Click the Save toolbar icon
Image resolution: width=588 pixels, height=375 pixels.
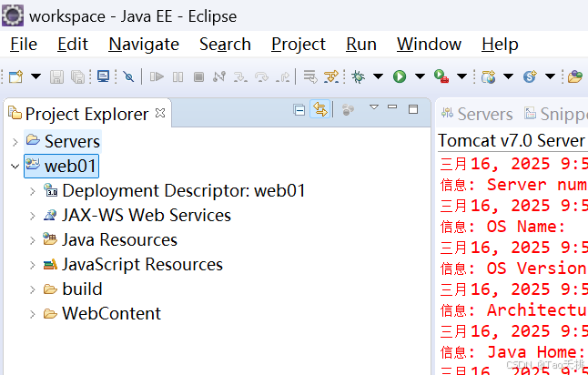pos(56,76)
